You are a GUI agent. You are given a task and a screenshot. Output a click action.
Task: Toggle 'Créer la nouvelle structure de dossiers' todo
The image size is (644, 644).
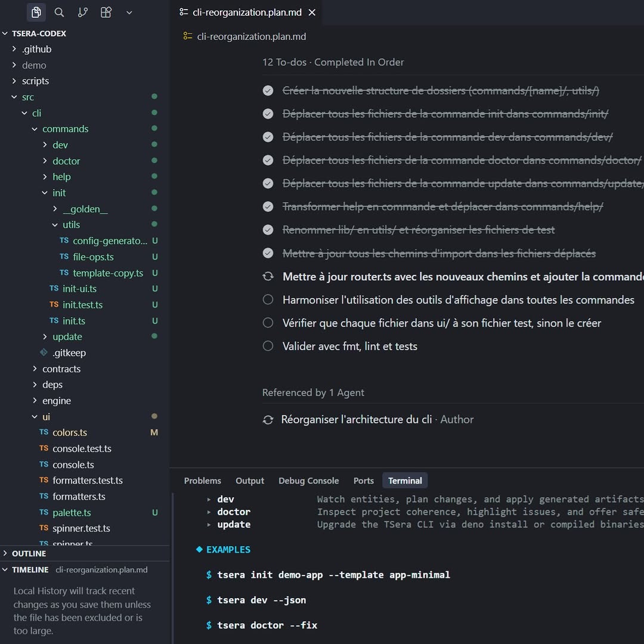coord(268,91)
